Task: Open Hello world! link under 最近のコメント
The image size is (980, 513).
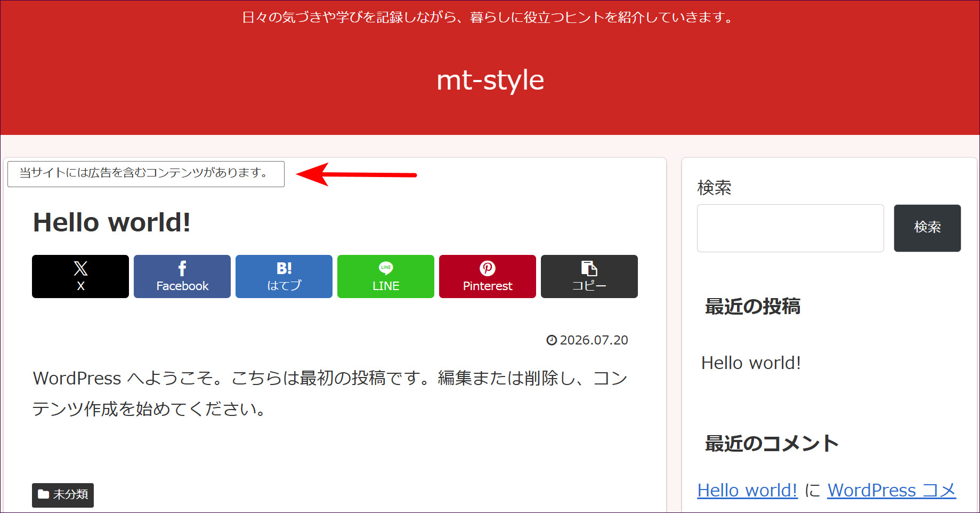Action: coord(747,490)
